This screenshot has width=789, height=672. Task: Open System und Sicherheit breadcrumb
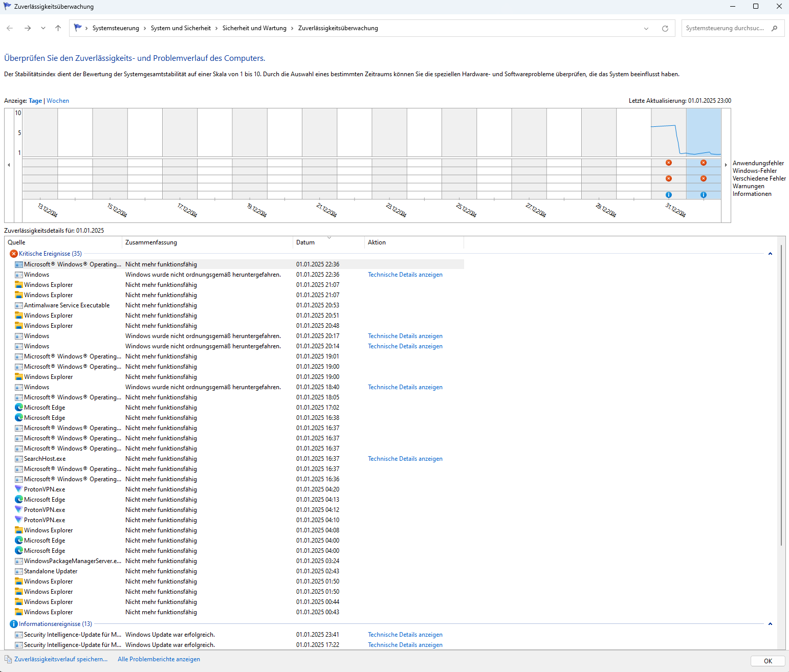click(x=181, y=28)
